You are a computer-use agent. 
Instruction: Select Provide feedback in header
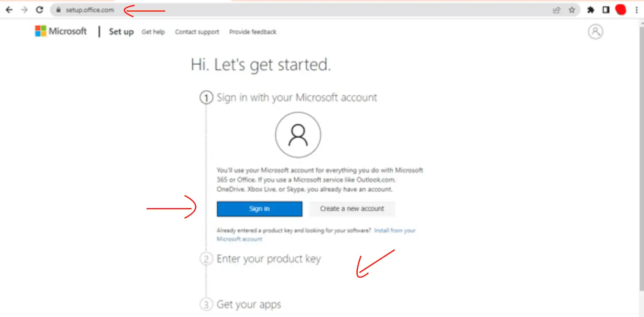(x=253, y=32)
